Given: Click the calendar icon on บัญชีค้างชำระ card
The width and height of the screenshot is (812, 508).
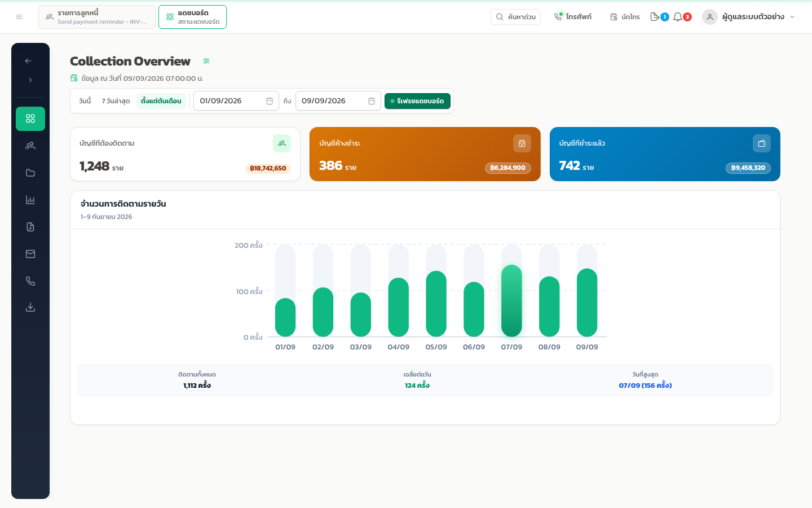Looking at the screenshot, I should coord(522,143).
